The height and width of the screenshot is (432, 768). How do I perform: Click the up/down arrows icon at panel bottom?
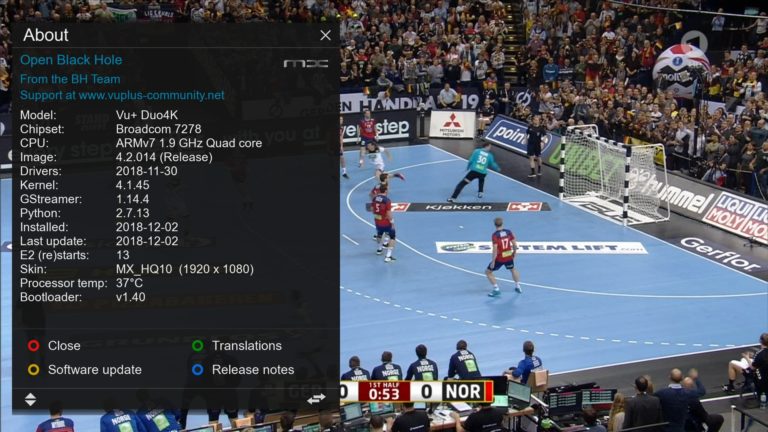coord(30,400)
